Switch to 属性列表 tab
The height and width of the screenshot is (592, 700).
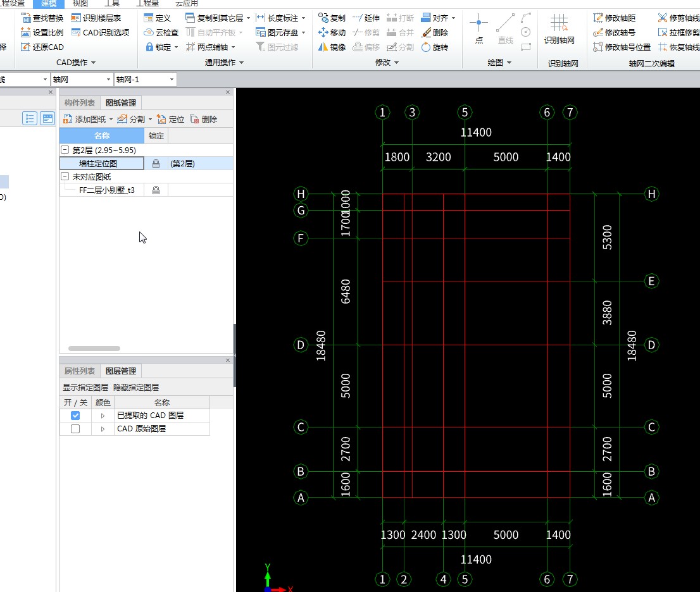pyautogui.click(x=80, y=371)
